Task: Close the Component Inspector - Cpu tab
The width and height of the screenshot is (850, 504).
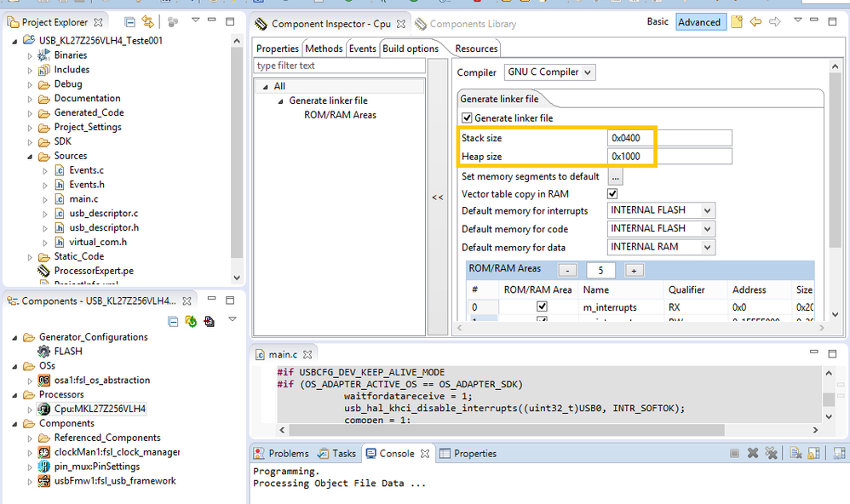Action: click(400, 24)
